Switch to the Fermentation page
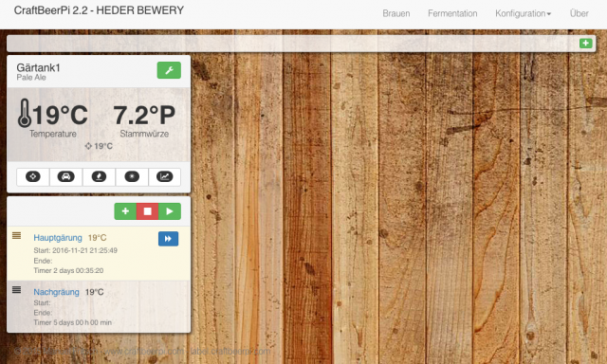 point(452,13)
